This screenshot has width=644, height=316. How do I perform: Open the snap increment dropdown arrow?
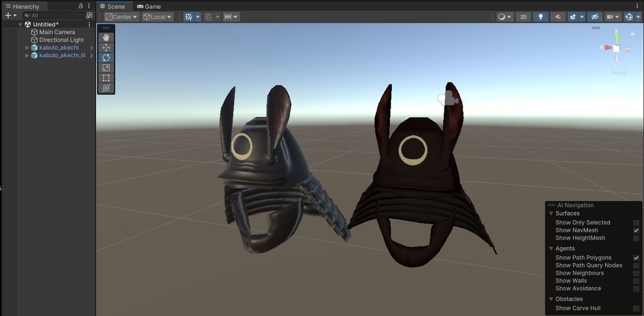click(x=236, y=17)
